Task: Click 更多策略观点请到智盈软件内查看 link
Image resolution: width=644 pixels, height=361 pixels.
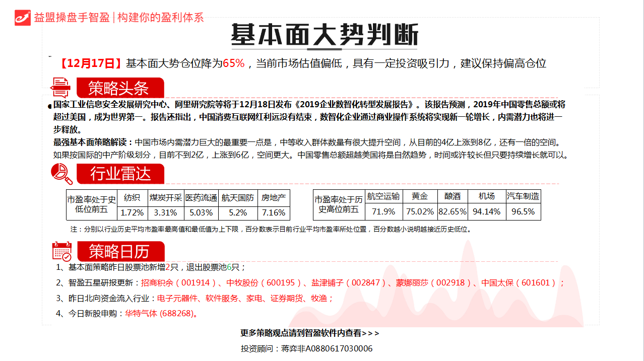Action: coord(309,333)
